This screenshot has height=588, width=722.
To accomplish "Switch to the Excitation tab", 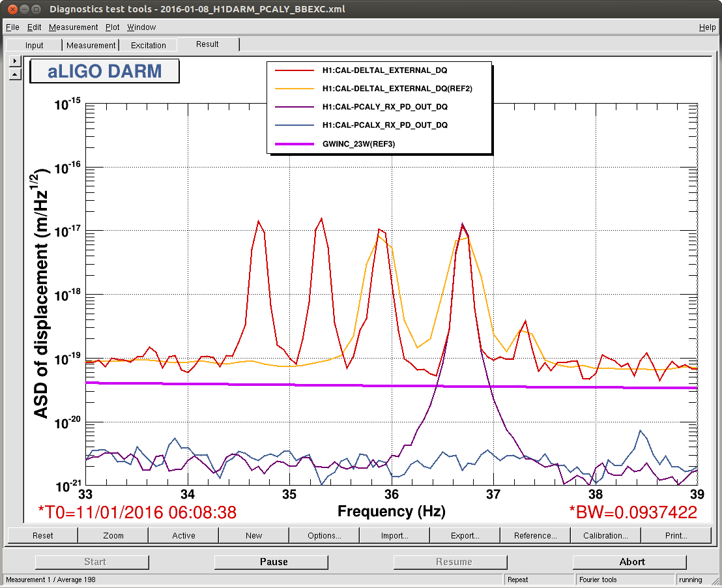I will (149, 45).
